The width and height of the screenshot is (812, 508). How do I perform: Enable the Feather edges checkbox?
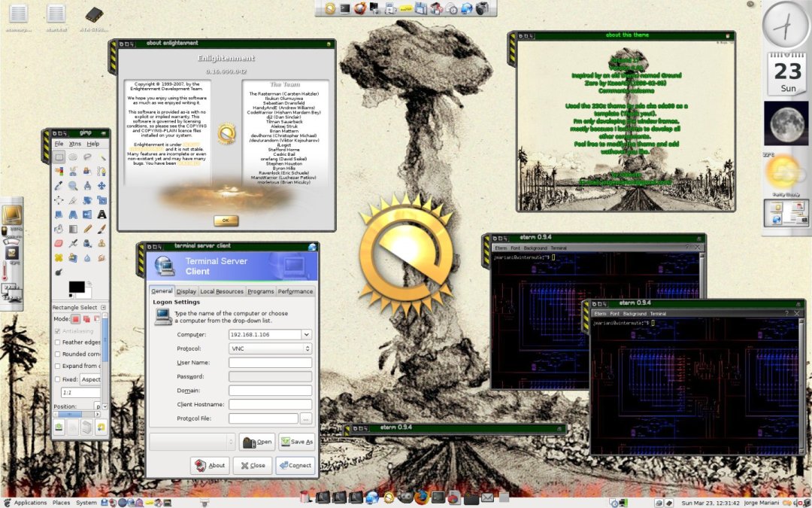[x=57, y=342]
